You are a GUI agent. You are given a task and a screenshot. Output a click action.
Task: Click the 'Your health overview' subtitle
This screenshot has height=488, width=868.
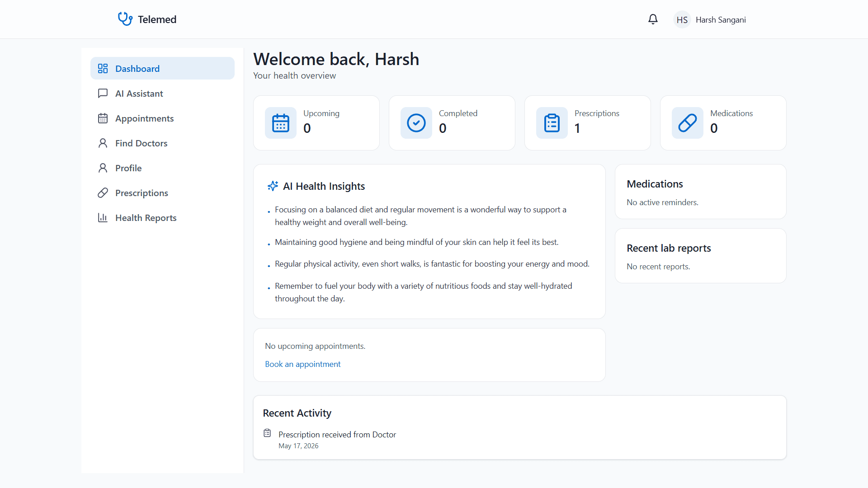pyautogui.click(x=294, y=75)
